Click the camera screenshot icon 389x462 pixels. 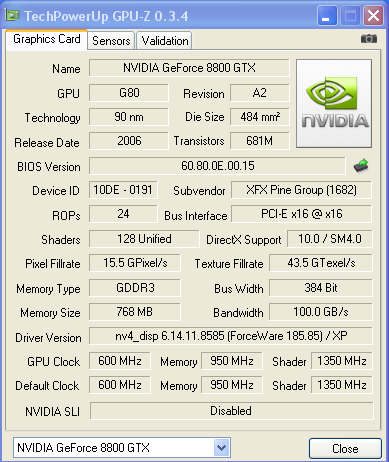369,39
